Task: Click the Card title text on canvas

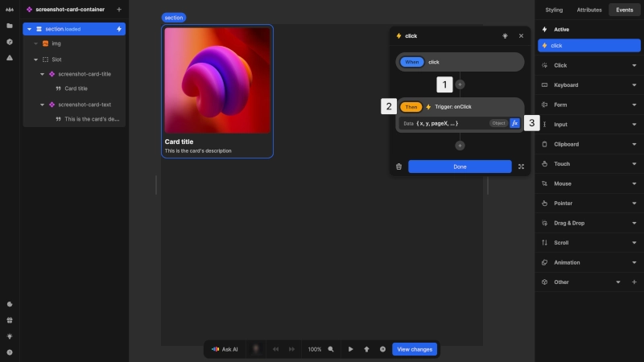Action: [x=179, y=142]
